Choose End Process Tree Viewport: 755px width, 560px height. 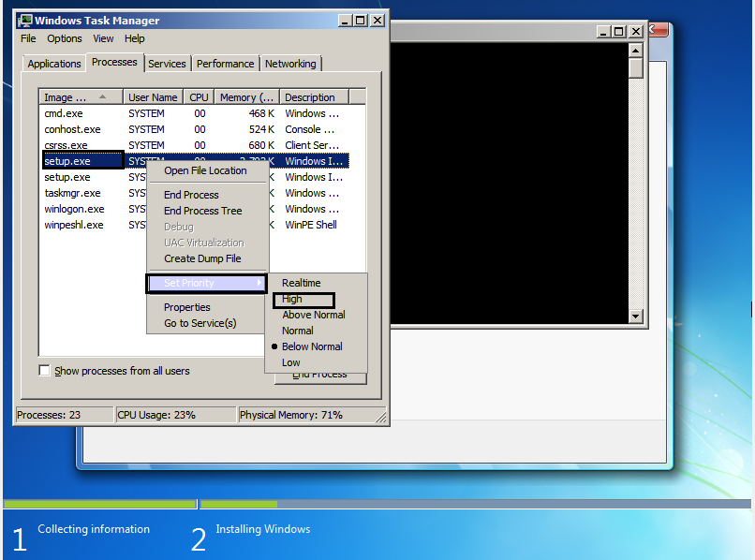(x=207, y=211)
